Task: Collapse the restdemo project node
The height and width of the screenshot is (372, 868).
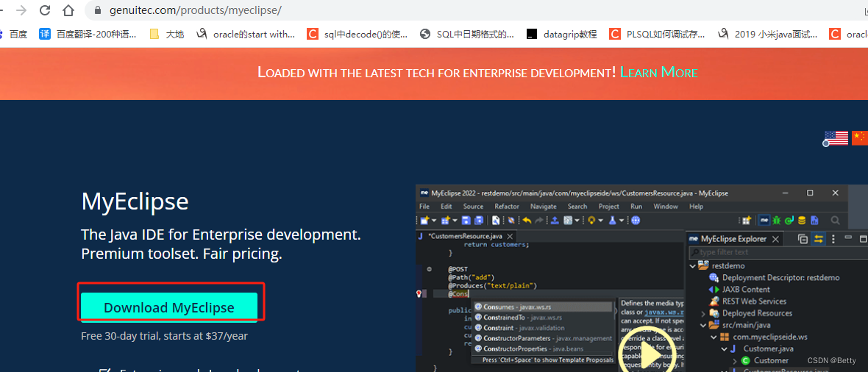Action: (692, 265)
